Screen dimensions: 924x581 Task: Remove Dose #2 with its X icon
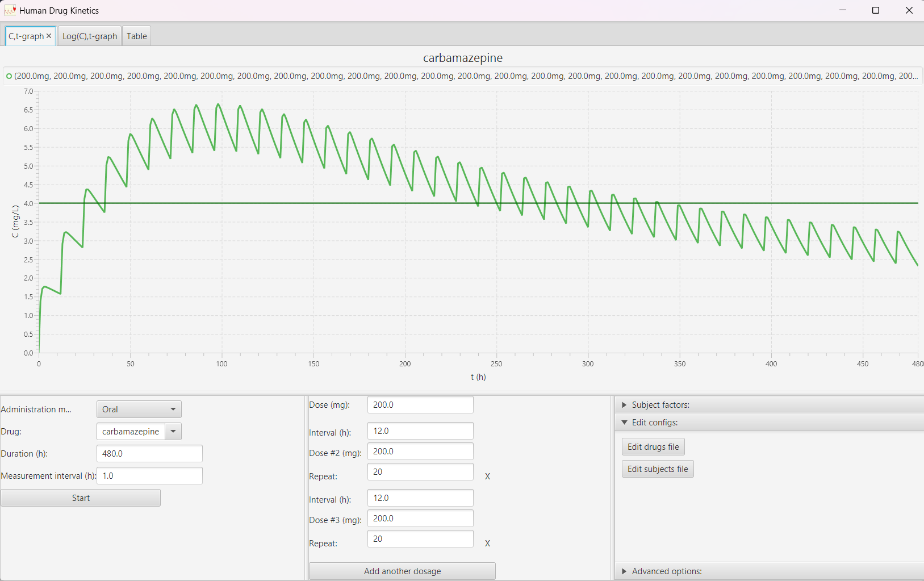[487, 476]
